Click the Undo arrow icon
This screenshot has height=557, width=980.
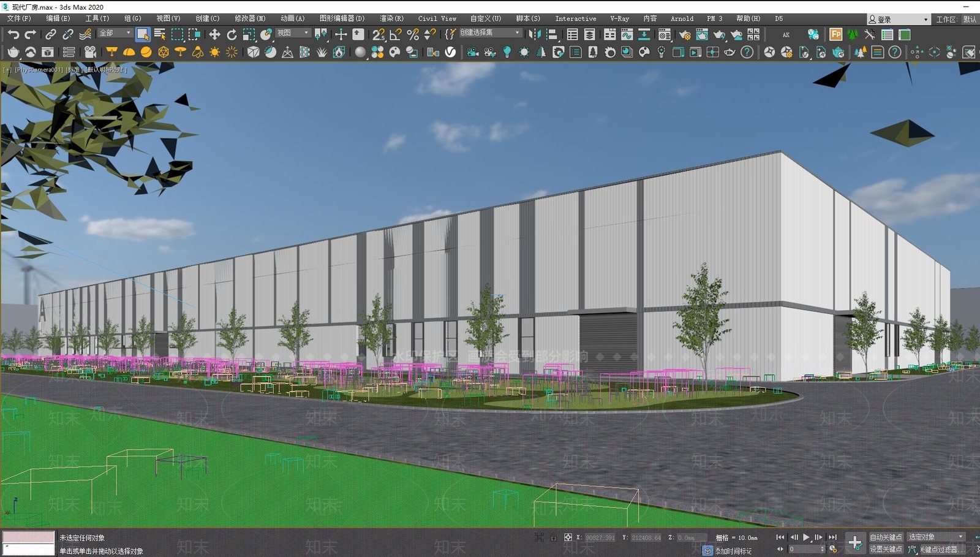click(13, 34)
